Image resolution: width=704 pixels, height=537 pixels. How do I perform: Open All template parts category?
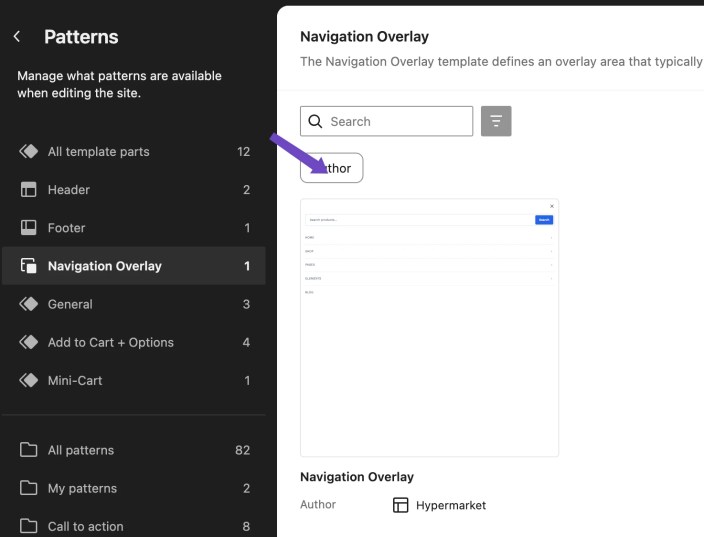coord(134,151)
